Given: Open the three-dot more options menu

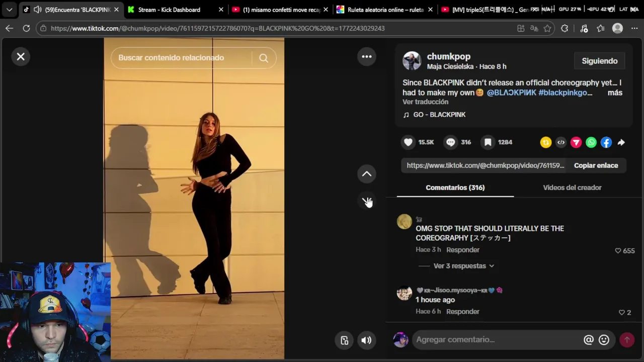Looking at the screenshot, I should [x=367, y=56].
